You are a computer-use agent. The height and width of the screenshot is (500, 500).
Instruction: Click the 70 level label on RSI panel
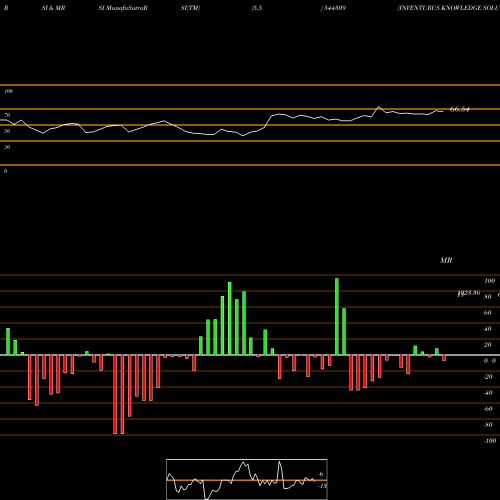[7, 115]
